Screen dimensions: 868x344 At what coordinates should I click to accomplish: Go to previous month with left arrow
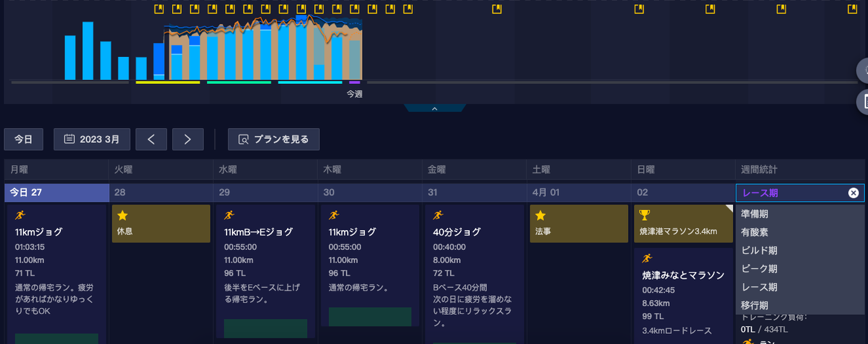pyautogui.click(x=151, y=139)
